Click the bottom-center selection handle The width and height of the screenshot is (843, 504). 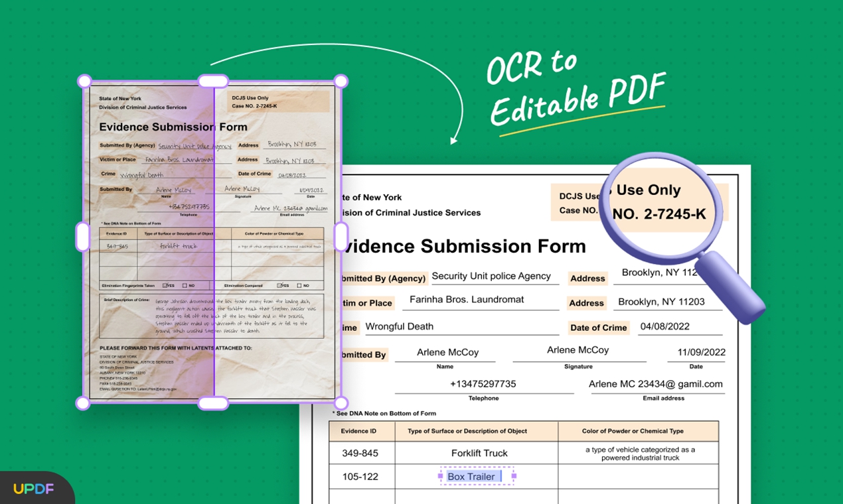(213, 403)
